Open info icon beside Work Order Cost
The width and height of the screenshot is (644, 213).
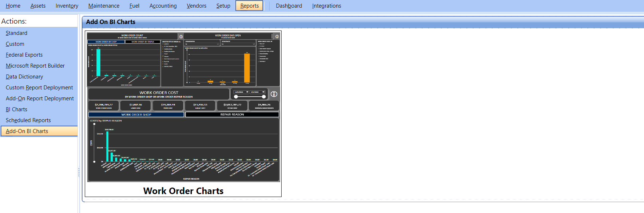point(274,94)
